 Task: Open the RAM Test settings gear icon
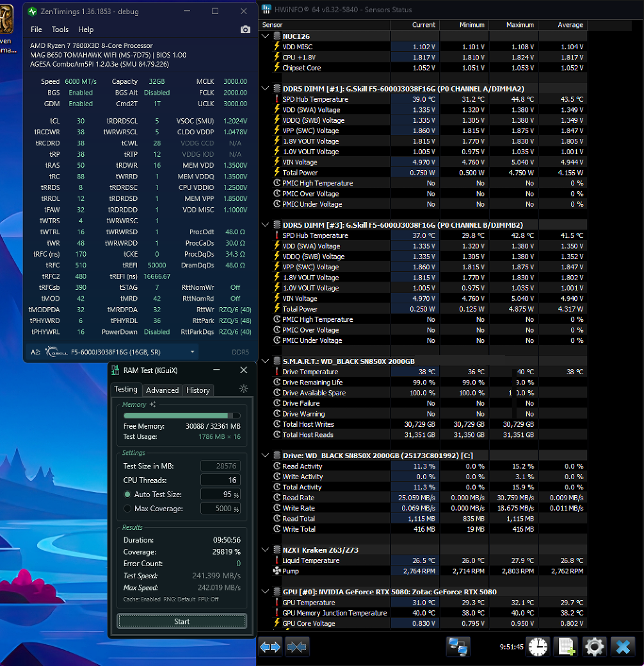click(x=243, y=388)
